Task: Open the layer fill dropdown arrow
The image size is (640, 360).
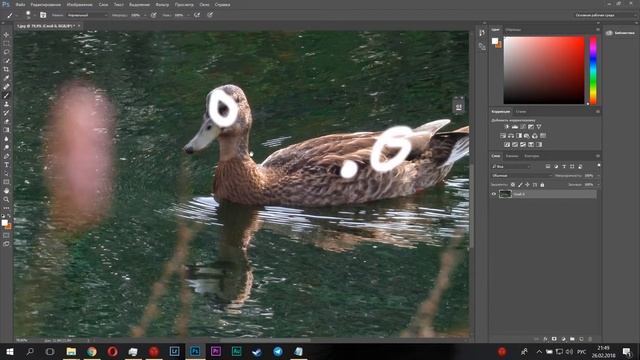Action: 598,185
